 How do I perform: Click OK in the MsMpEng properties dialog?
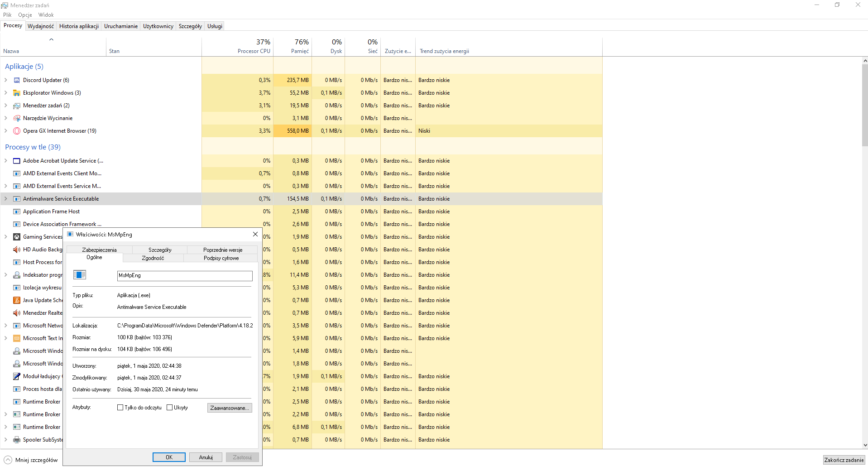(x=169, y=457)
